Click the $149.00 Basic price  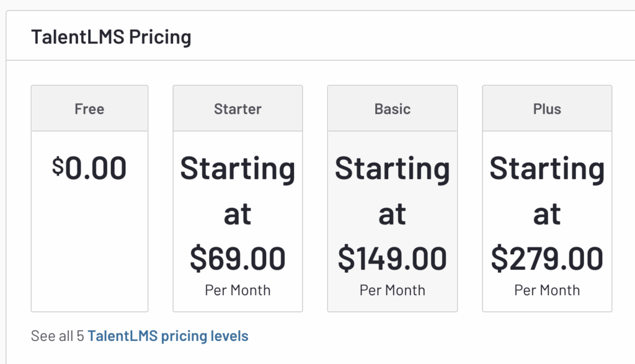tap(393, 259)
